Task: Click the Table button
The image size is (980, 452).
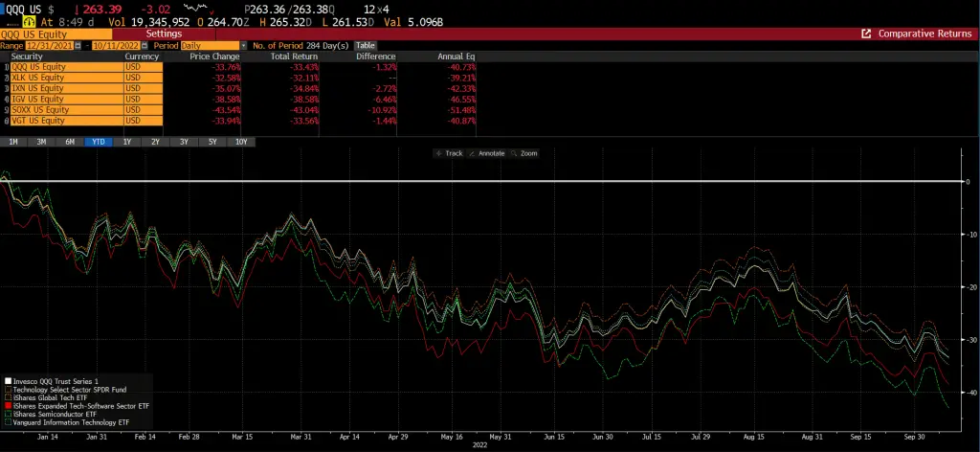Action: pyautogui.click(x=365, y=46)
